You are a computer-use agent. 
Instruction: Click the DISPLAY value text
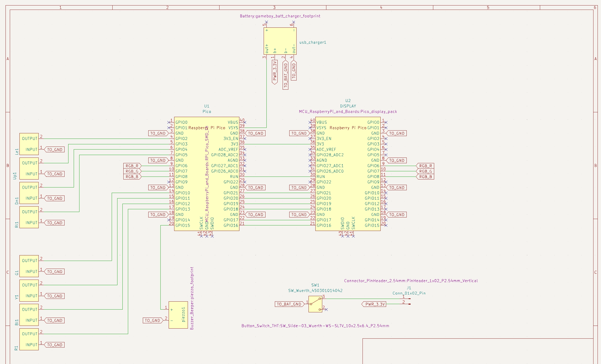click(x=348, y=106)
